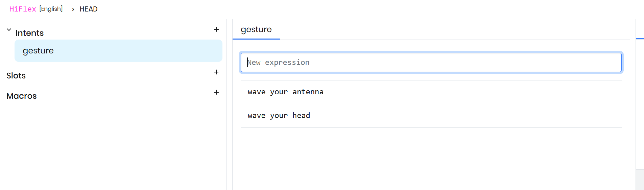
Task: Click empty area below the expressions list
Action: coord(431,159)
